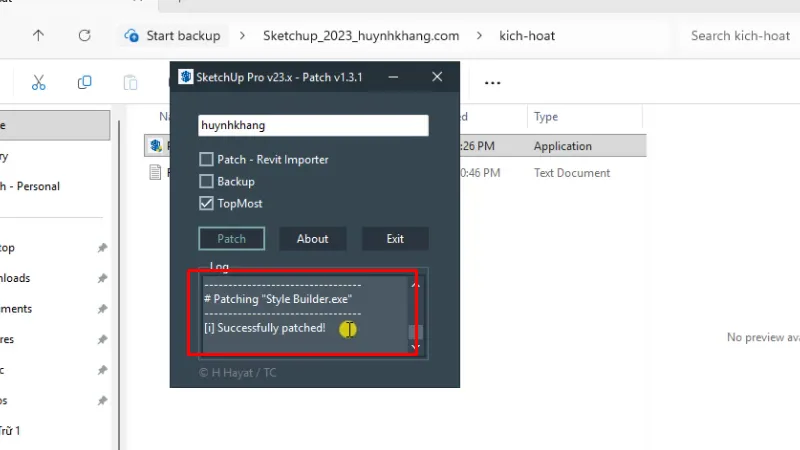Select the row with type Application
The width and height of the screenshot is (800, 450).
point(395,146)
